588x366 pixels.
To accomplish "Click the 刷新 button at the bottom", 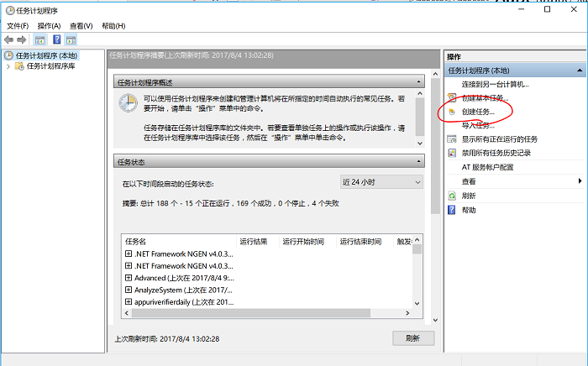I will tap(412, 338).
